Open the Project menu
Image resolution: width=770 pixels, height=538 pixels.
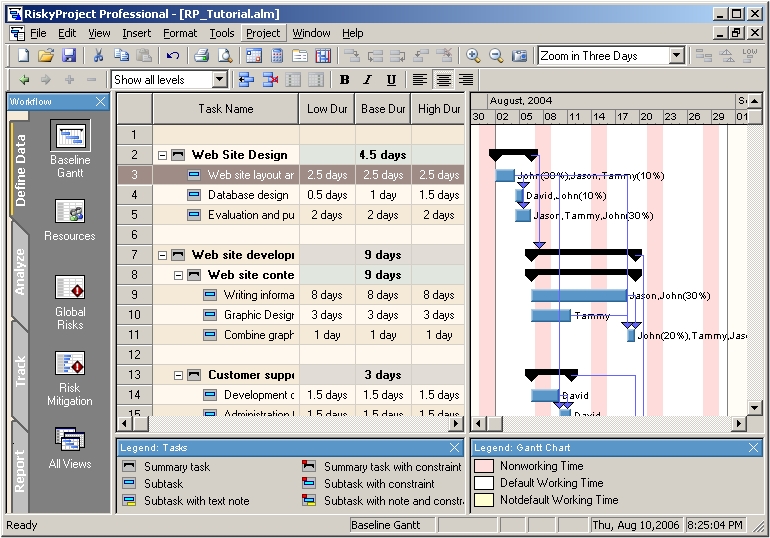[x=263, y=33]
